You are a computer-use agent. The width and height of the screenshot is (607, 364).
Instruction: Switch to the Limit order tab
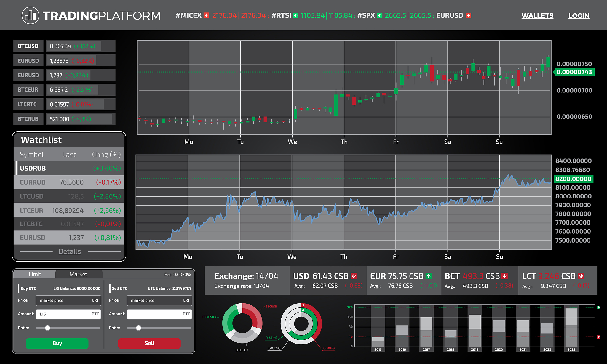tap(35, 274)
